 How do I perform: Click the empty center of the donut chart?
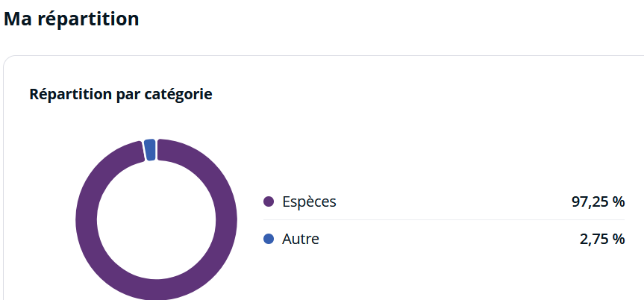point(157,220)
